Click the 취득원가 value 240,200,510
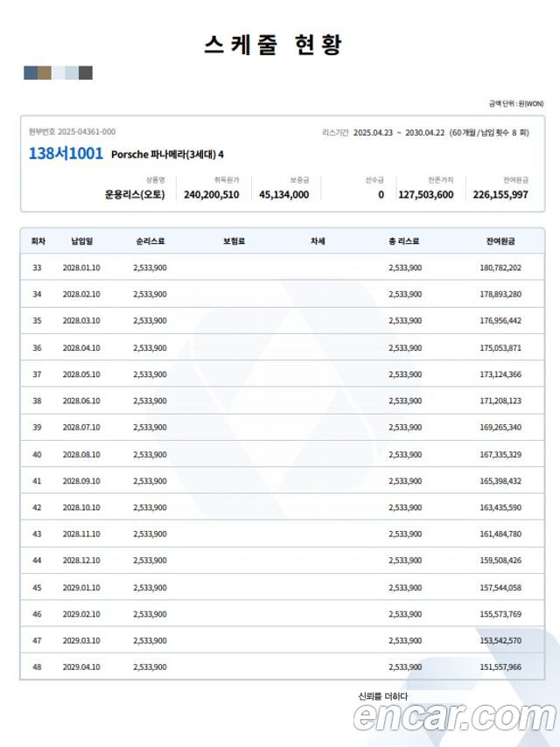Image resolution: width=560 pixels, height=747 pixels. [212, 195]
